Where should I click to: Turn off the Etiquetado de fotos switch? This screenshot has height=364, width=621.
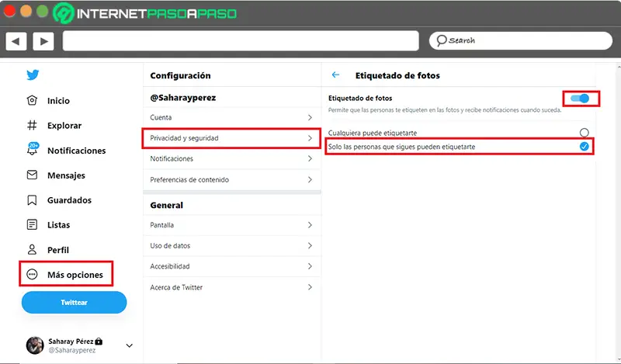580,99
